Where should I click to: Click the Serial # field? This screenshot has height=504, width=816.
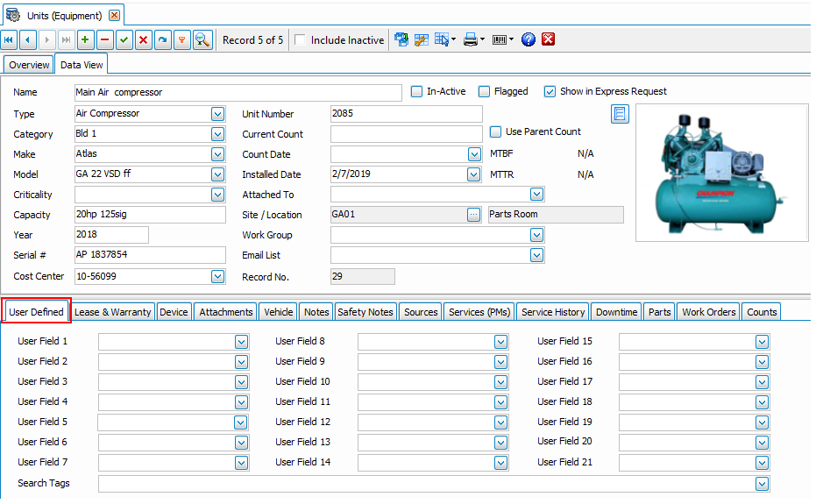click(x=150, y=254)
